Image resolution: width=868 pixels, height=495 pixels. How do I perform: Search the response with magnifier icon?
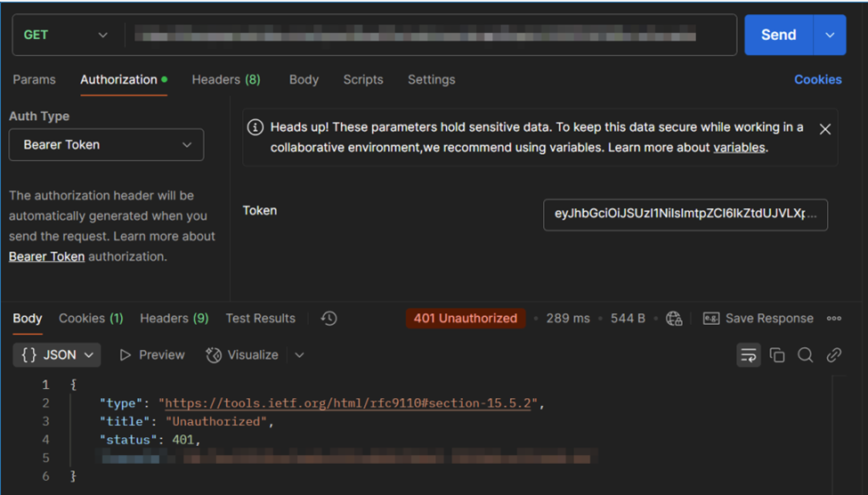(x=806, y=355)
